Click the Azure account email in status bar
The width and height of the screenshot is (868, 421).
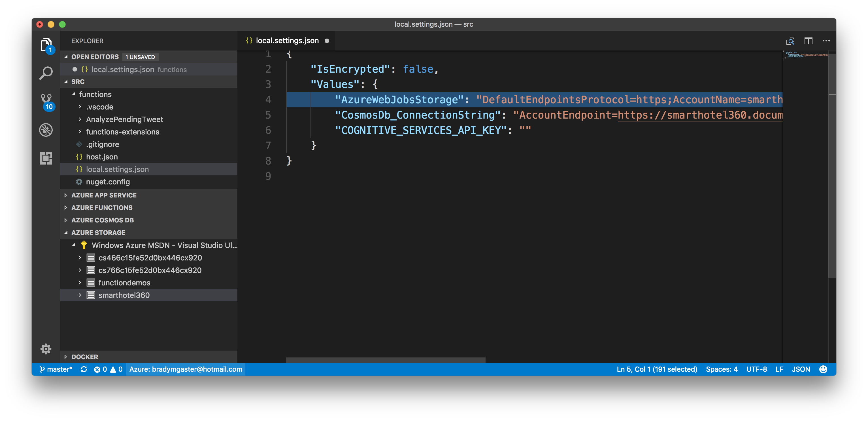[x=186, y=368]
